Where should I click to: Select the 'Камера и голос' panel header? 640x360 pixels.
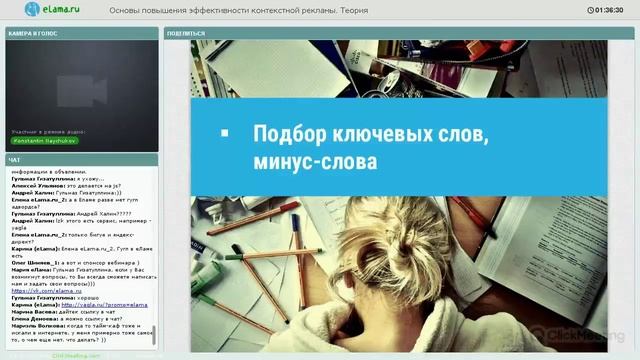coord(82,33)
